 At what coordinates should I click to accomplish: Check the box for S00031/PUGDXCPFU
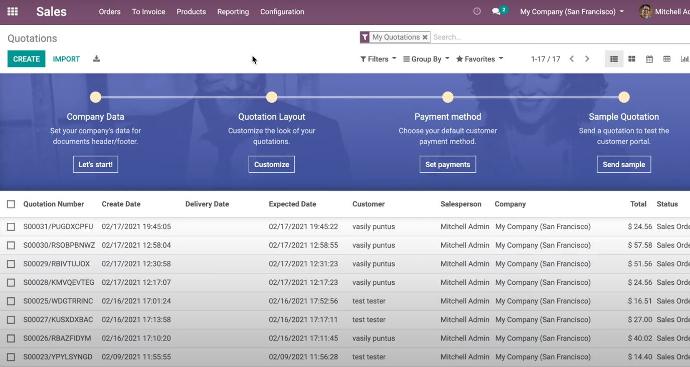tap(11, 227)
